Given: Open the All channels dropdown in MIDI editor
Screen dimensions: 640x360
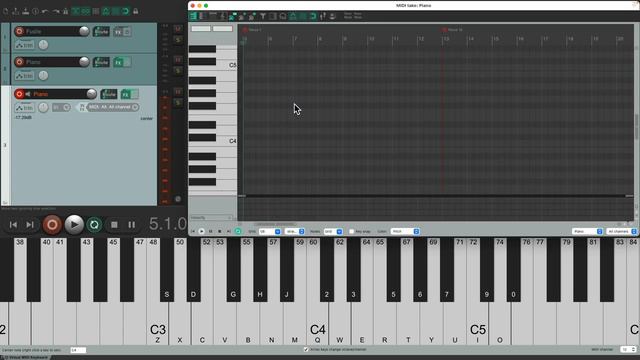Looking at the screenshot, I should 621,231.
